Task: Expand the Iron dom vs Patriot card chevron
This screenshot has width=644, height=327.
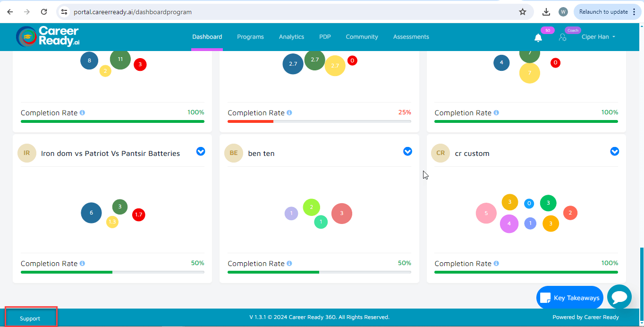Action: [x=201, y=152]
